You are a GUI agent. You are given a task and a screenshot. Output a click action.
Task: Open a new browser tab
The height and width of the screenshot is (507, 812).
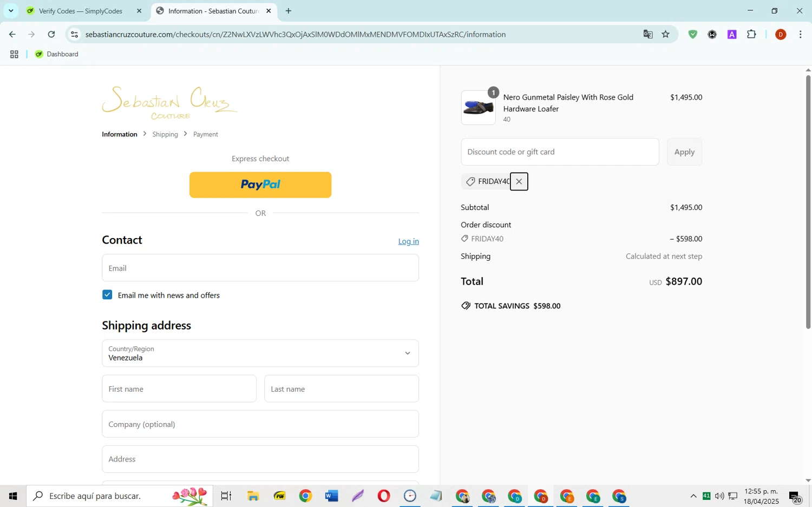click(x=289, y=11)
